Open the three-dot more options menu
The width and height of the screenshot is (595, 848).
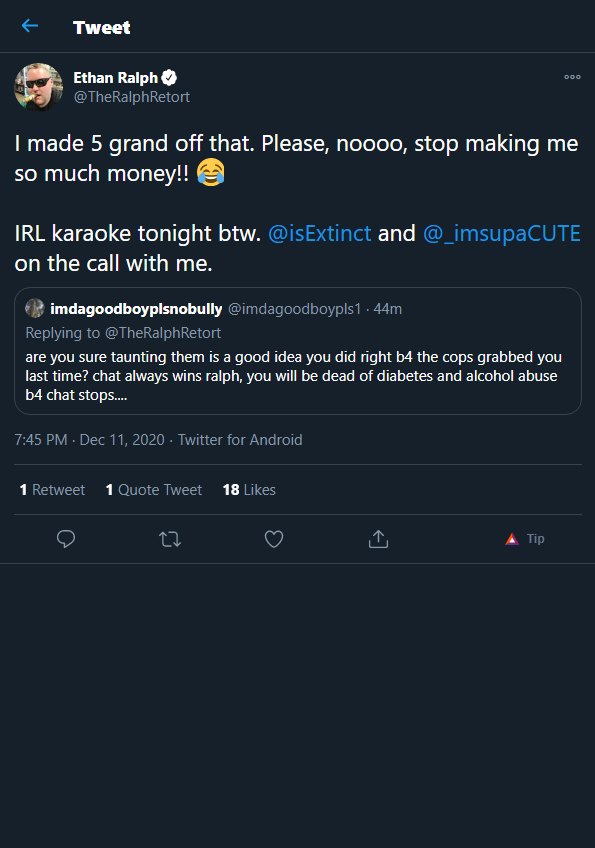coord(572,77)
